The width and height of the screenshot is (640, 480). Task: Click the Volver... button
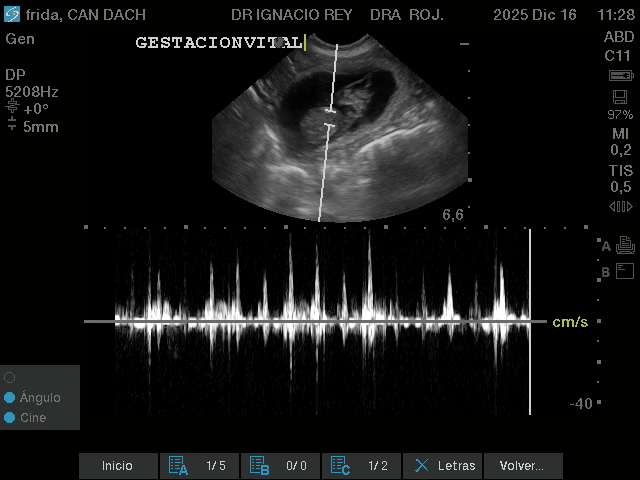523,466
